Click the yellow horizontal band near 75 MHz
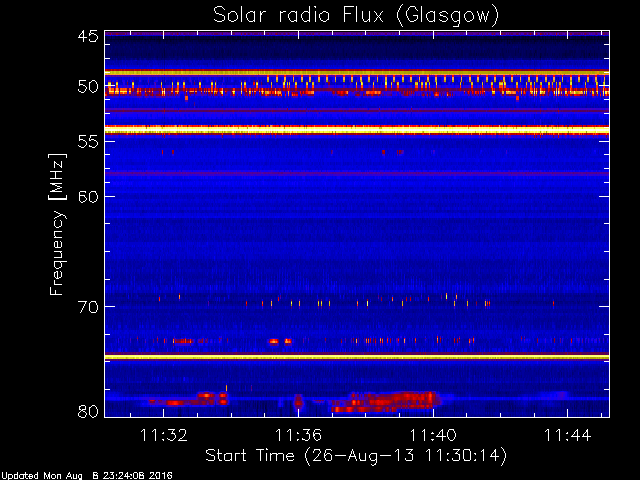Screen dimensions: 640x480 pyautogui.click(x=357, y=357)
